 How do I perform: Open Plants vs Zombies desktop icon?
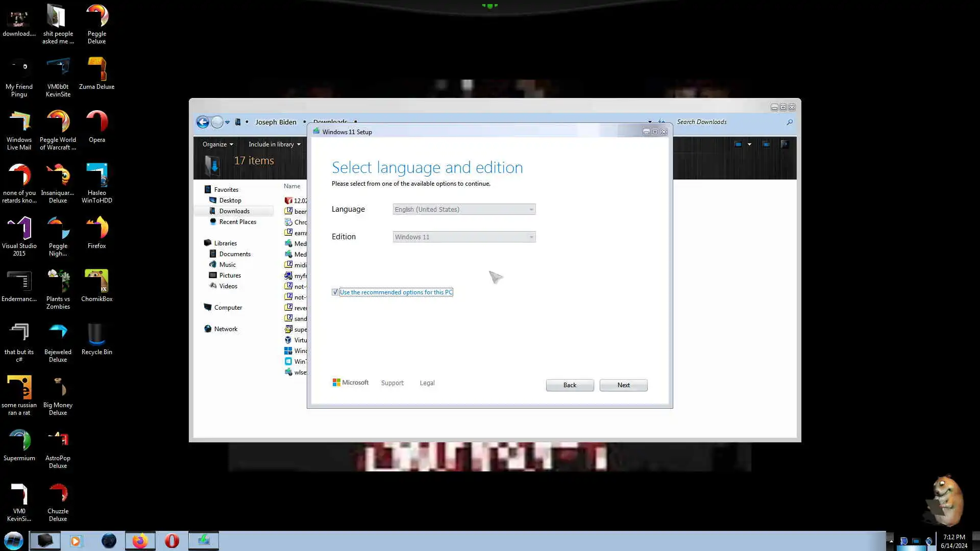58,282
